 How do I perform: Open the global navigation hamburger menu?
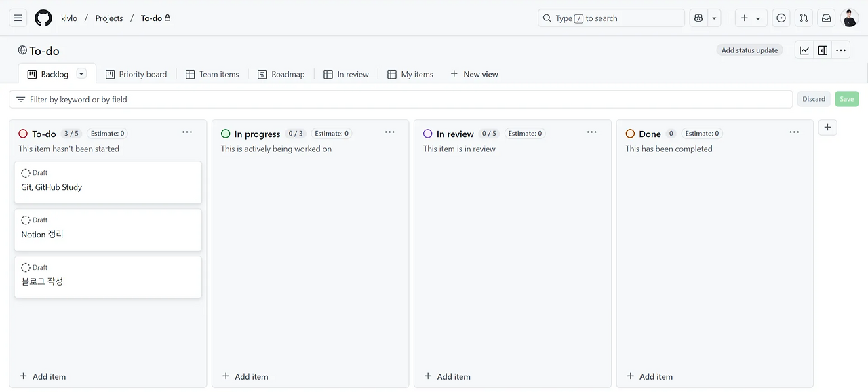point(17,18)
